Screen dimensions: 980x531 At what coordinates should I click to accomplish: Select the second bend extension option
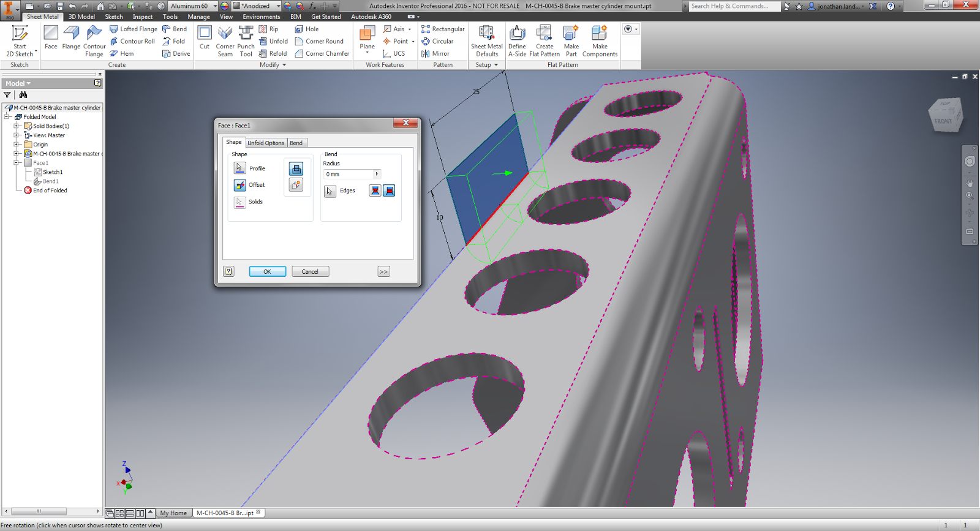coord(389,190)
